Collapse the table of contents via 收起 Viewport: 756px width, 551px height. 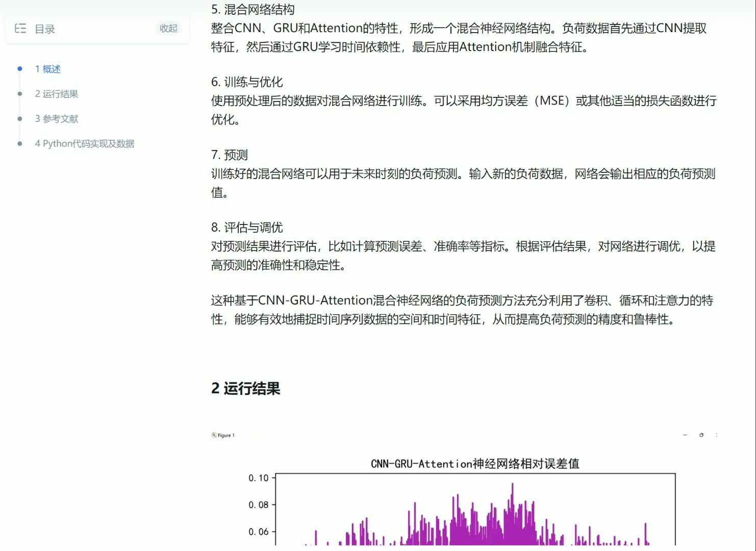(x=168, y=29)
